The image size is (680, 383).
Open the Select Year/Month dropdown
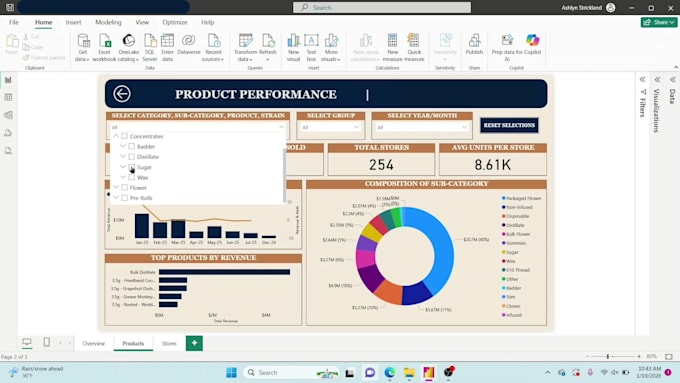[x=422, y=127]
